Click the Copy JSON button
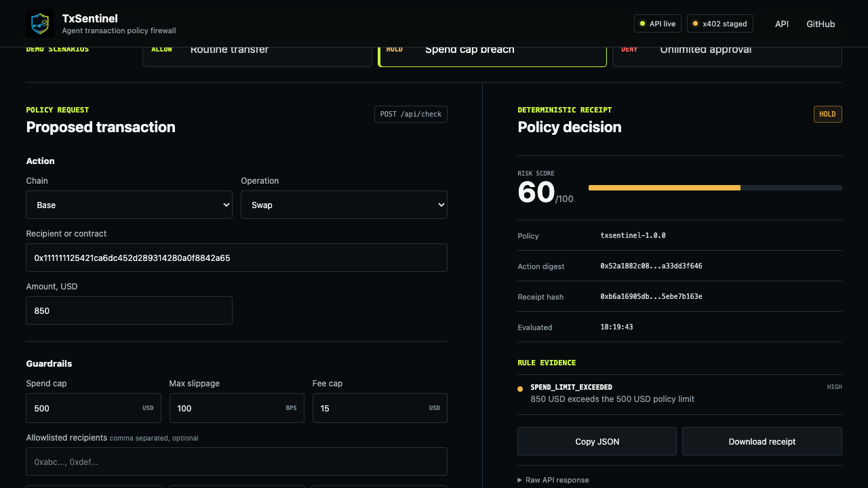 tap(597, 441)
